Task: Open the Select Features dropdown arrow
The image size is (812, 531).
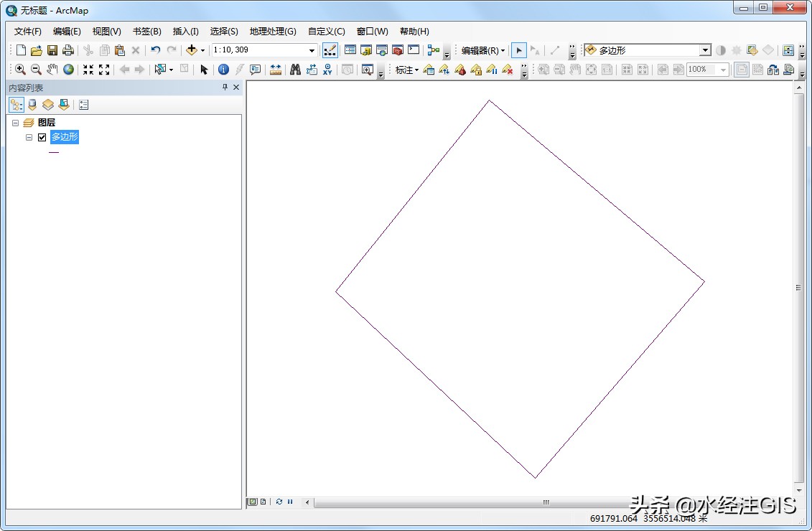Action: 171,70
